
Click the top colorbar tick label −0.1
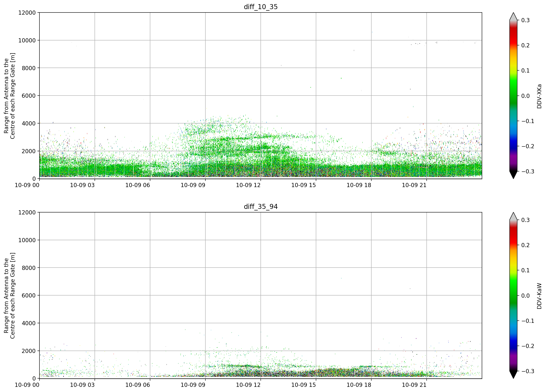coord(528,121)
